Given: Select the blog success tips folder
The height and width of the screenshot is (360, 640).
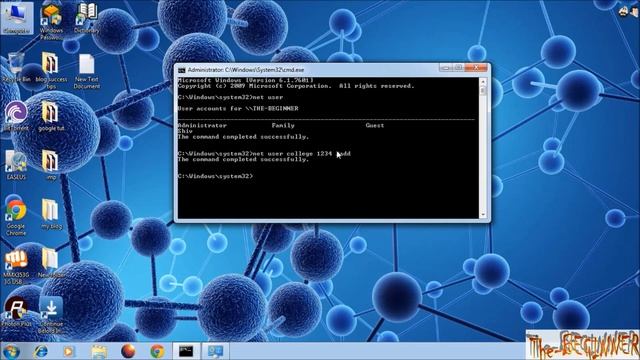Looking at the screenshot, I should point(51,71).
